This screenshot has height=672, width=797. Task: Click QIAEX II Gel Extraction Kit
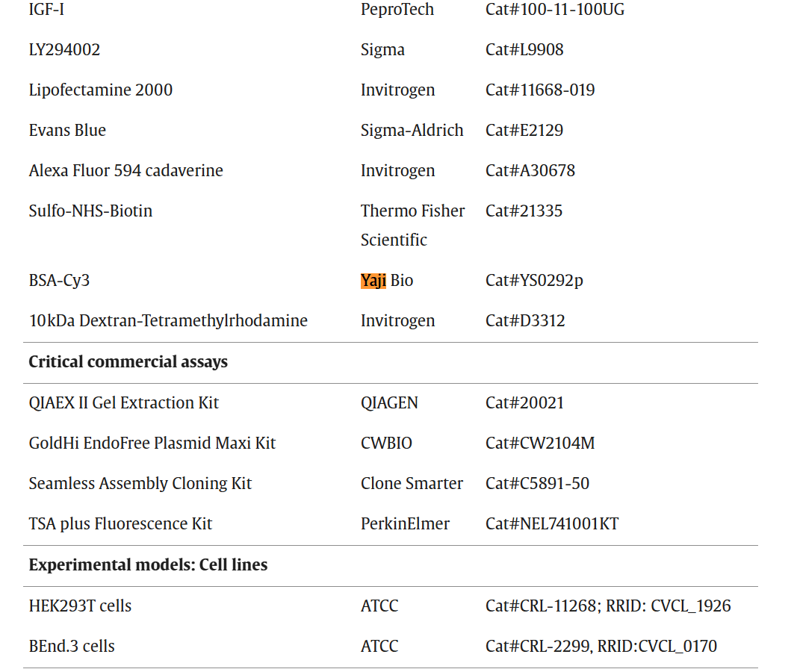click(123, 403)
